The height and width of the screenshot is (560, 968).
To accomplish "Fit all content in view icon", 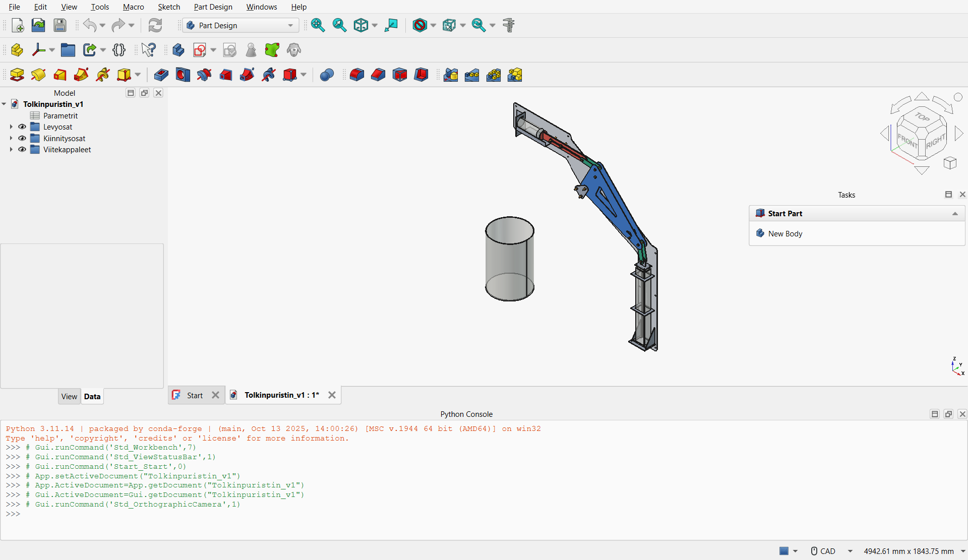I will [318, 25].
